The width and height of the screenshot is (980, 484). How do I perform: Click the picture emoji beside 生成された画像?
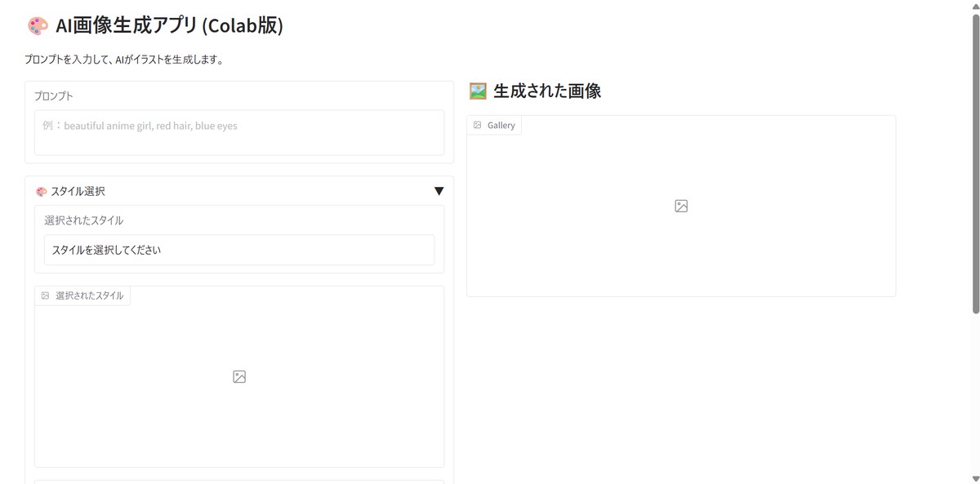[x=478, y=91]
